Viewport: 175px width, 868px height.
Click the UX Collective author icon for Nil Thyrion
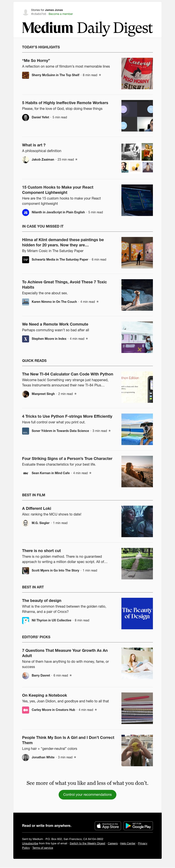(x=26, y=620)
